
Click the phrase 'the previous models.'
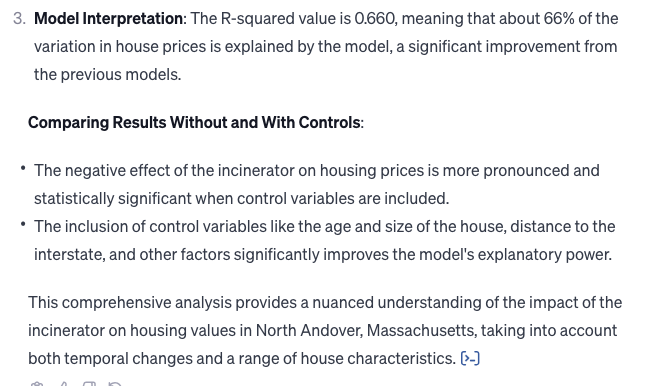click(108, 75)
